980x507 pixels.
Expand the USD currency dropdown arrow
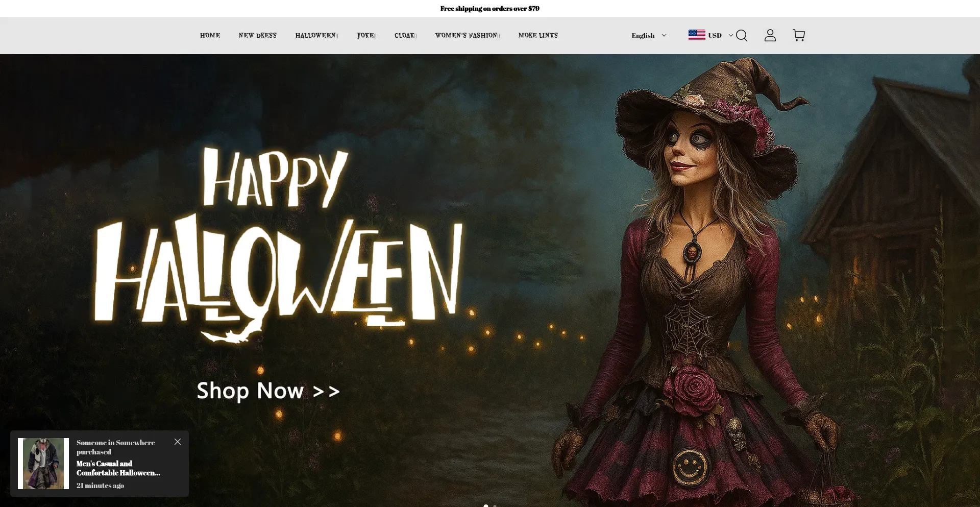pyautogui.click(x=730, y=35)
